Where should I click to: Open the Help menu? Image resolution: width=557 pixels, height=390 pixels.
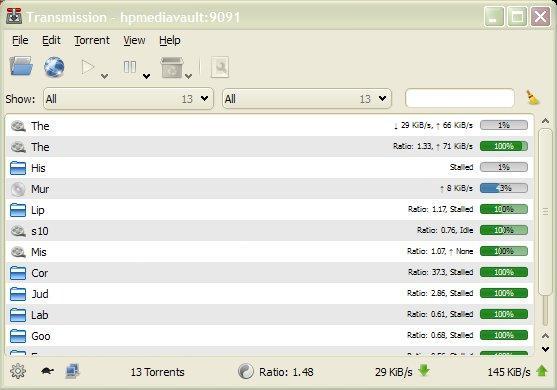coord(169,40)
